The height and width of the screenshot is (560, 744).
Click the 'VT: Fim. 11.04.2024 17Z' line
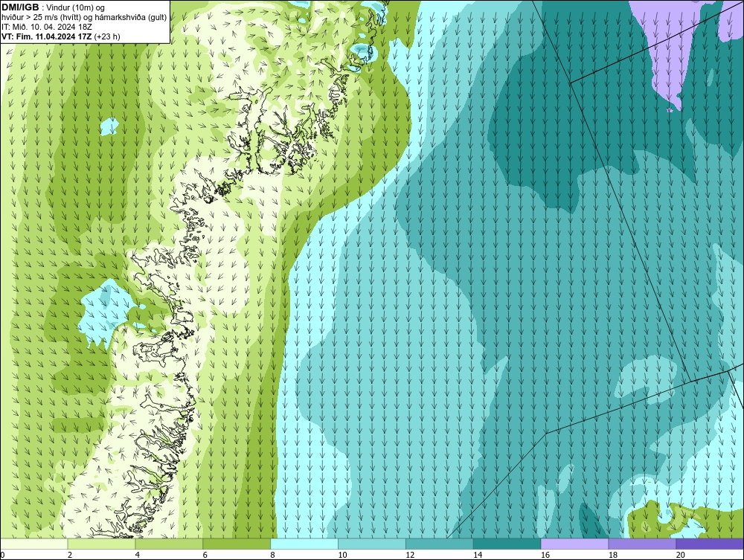point(47,36)
